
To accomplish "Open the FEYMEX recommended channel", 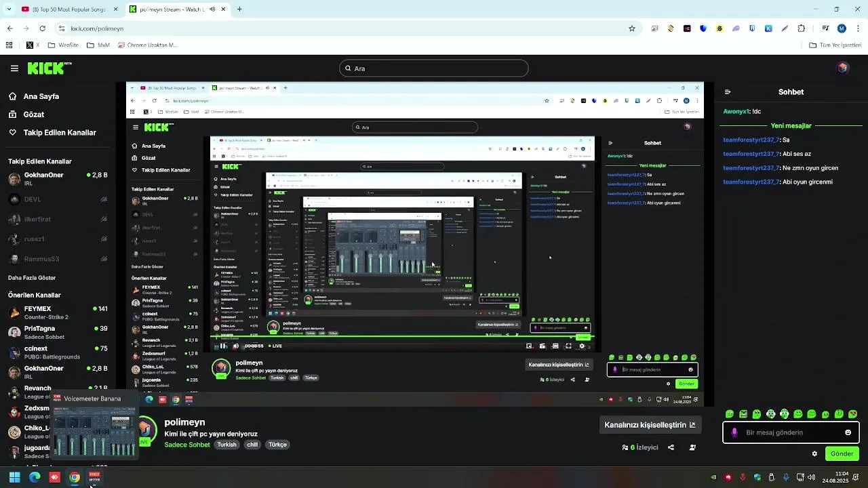I will [58, 312].
